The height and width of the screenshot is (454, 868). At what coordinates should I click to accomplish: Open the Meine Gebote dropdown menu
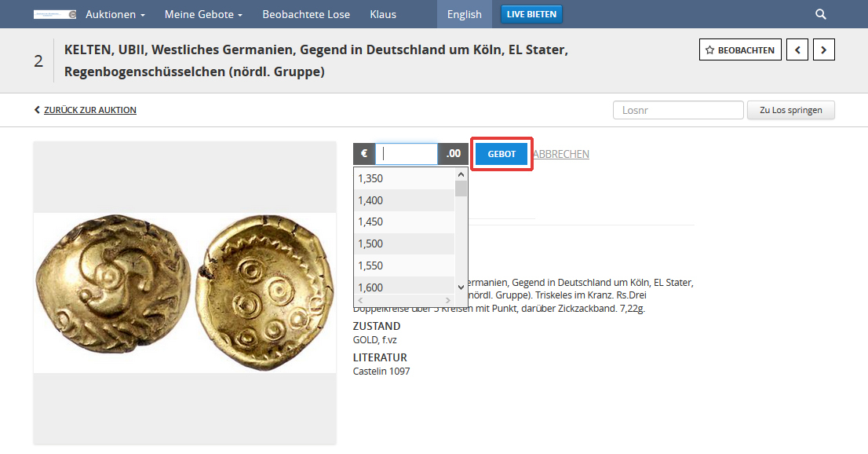point(203,14)
